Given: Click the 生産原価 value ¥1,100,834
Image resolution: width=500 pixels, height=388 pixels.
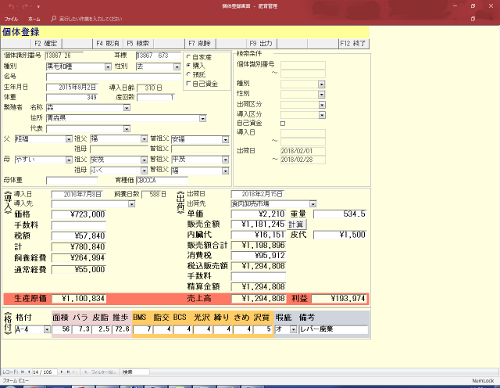Looking at the screenshot, I should pos(79,299).
